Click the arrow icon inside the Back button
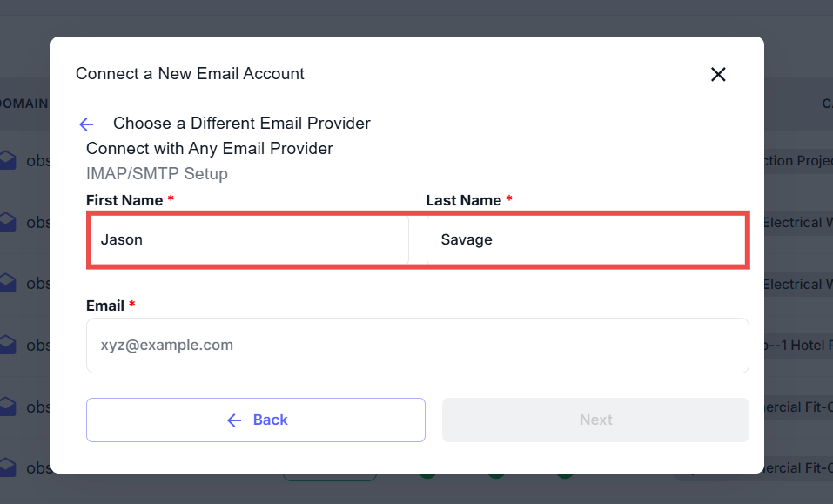The height and width of the screenshot is (504, 833). [233, 420]
